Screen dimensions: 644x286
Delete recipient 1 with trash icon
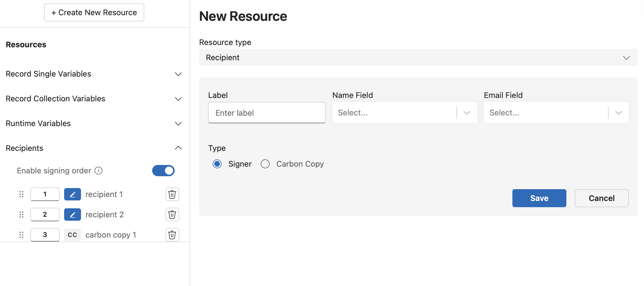[x=172, y=194]
